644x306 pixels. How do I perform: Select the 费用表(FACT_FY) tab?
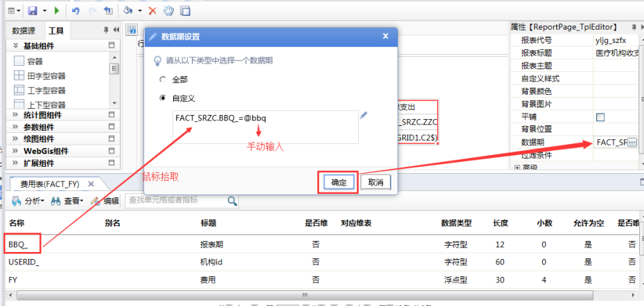(49, 183)
